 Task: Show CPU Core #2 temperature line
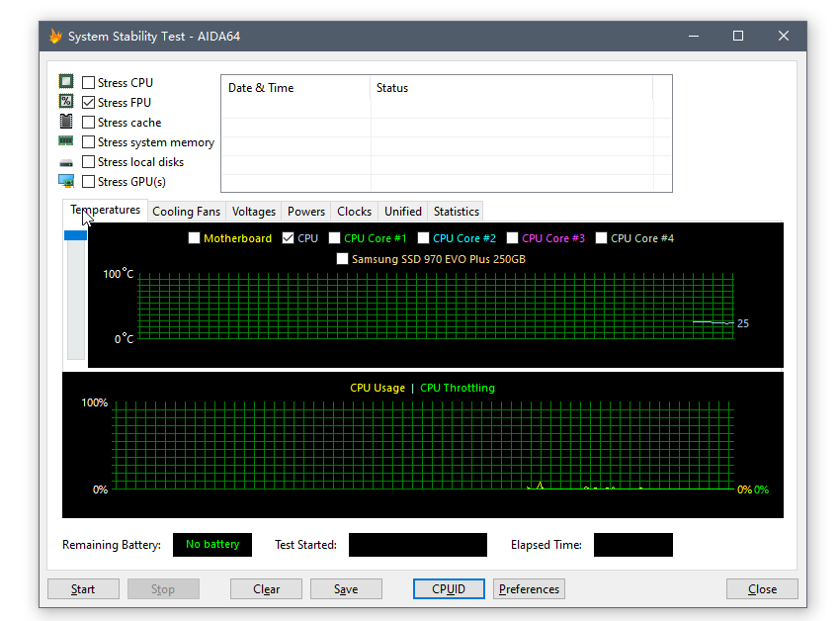(423, 238)
